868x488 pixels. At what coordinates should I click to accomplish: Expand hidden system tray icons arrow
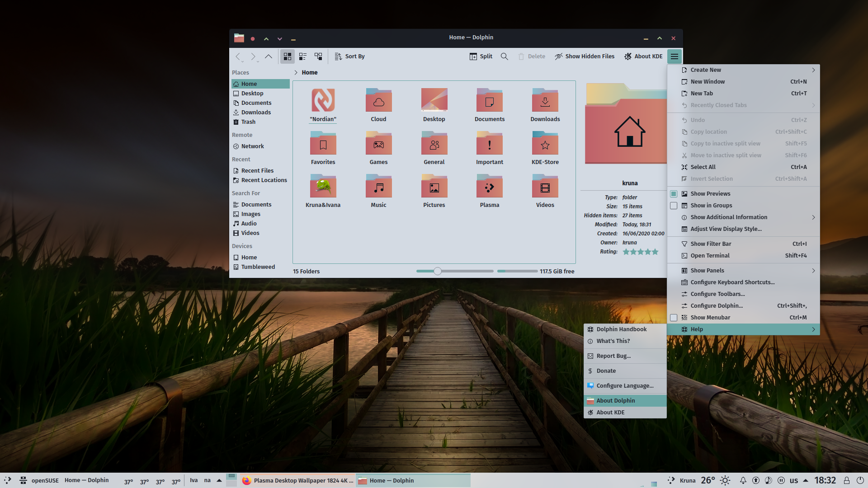pos(805,480)
